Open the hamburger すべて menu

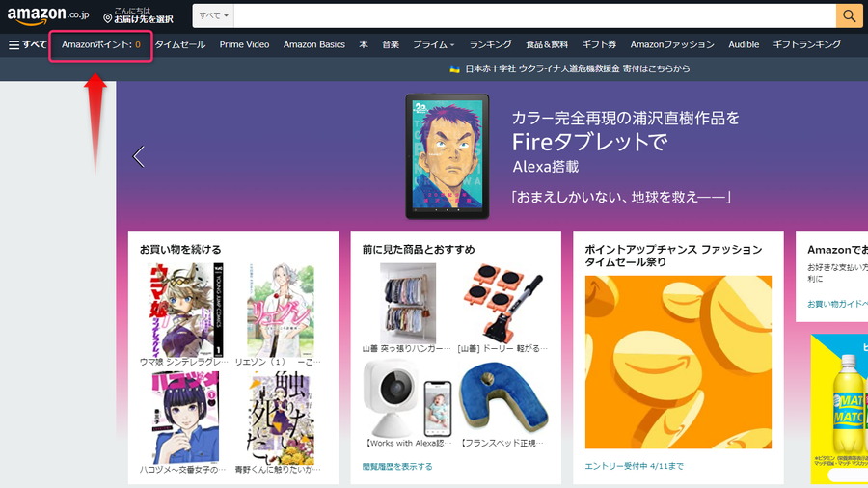tap(28, 44)
